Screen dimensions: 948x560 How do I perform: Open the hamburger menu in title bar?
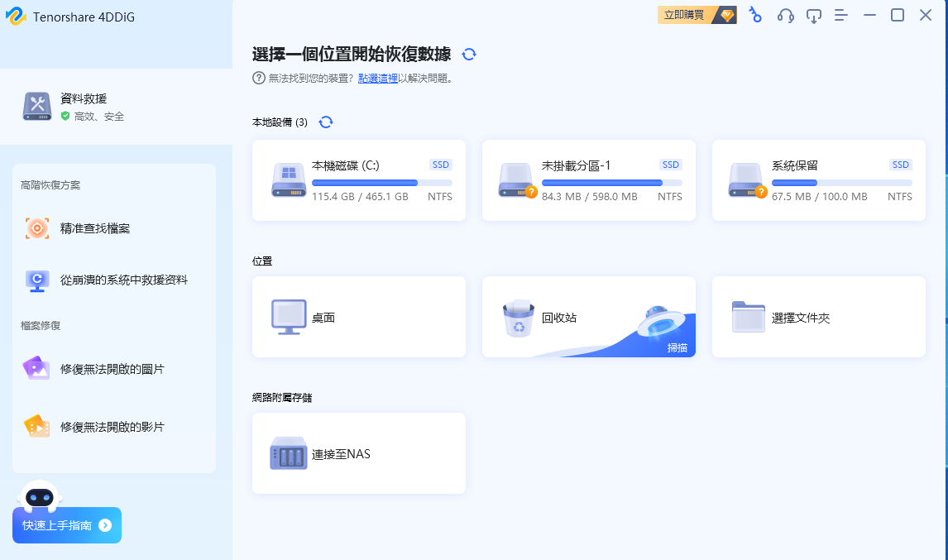tap(841, 15)
